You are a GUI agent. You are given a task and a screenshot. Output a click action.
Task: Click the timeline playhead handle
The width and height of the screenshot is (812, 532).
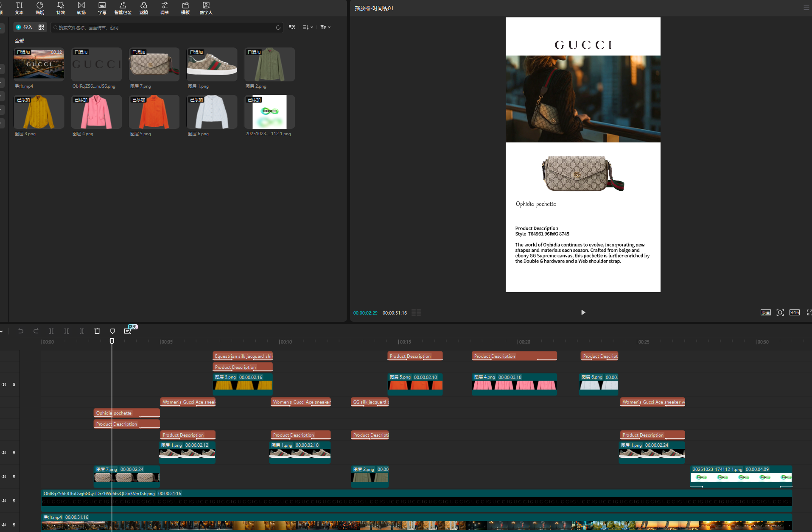112,341
